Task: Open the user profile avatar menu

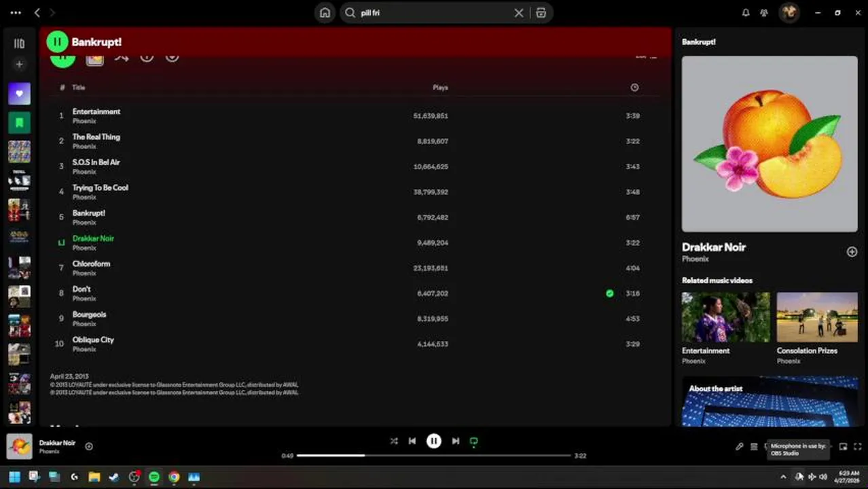Action: (x=789, y=12)
